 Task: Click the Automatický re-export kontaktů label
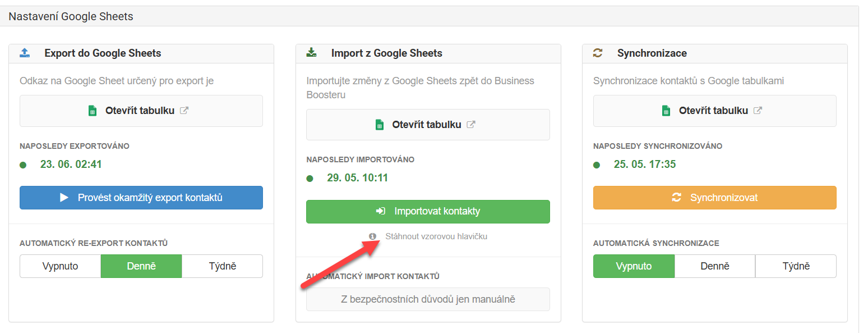[x=94, y=244]
